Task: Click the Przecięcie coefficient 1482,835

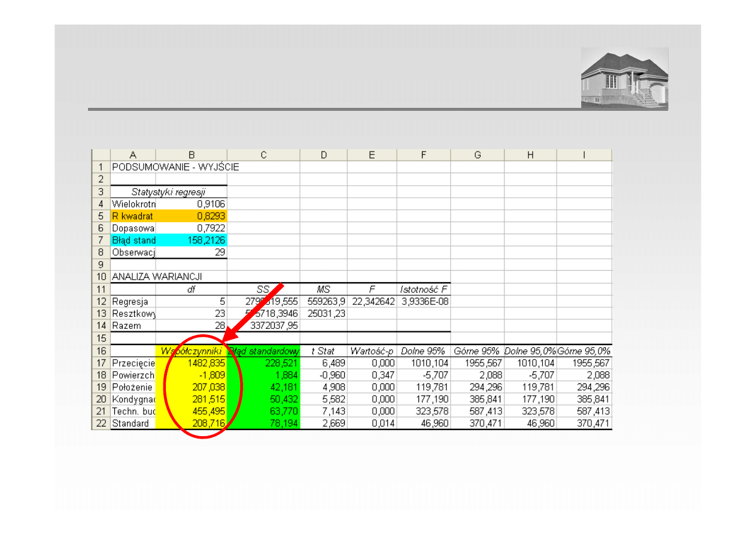Action: (x=191, y=363)
